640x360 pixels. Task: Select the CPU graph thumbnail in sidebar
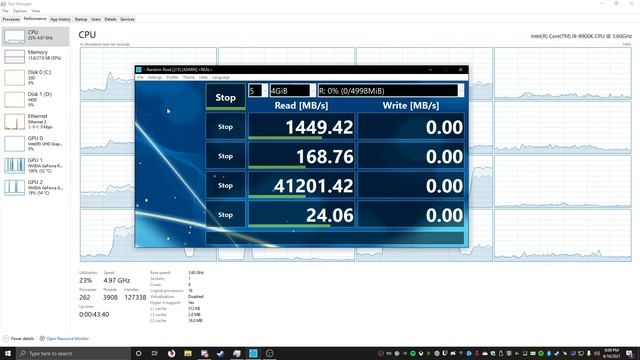(x=14, y=36)
